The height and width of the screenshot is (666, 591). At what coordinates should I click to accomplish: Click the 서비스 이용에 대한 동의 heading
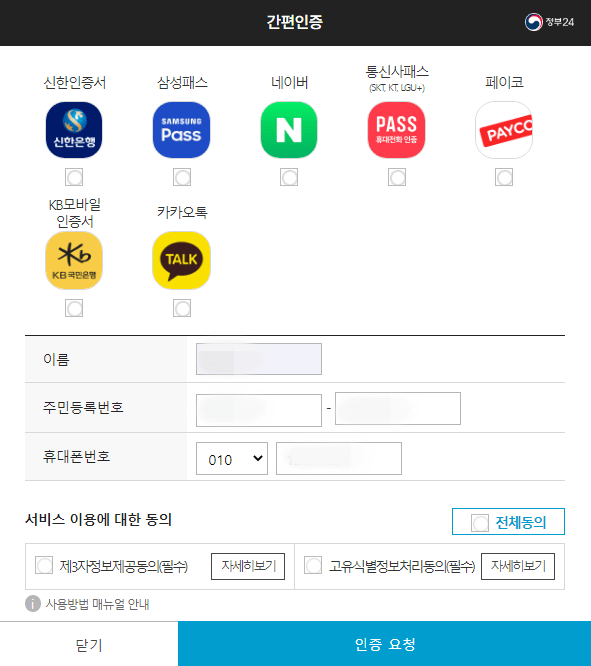pyautogui.click(x=98, y=519)
